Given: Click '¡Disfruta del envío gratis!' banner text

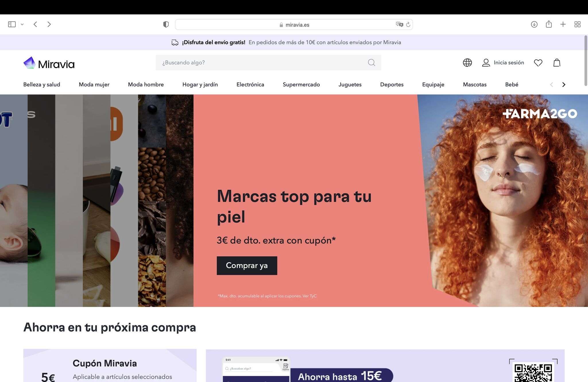Looking at the screenshot, I should tap(214, 42).
